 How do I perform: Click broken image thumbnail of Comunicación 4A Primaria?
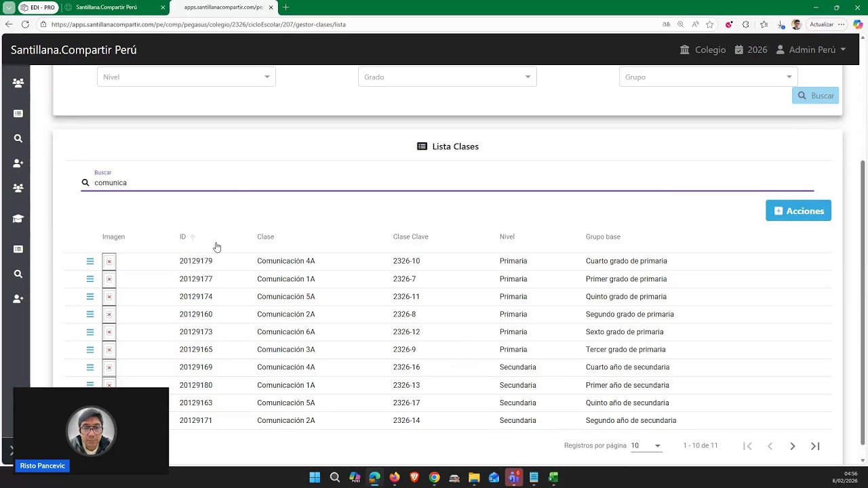click(109, 261)
